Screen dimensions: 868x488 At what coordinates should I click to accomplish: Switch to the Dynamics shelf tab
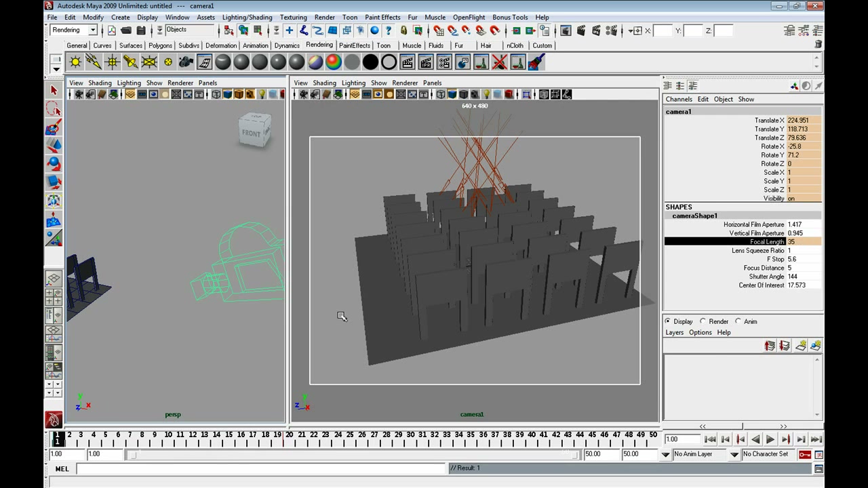pyautogui.click(x=287, y=45)
